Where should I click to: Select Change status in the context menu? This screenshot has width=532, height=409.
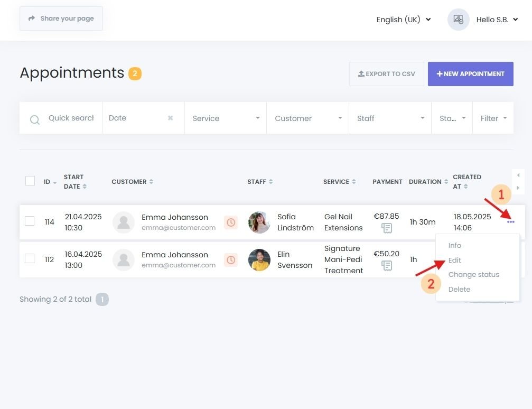coord(473,275)
